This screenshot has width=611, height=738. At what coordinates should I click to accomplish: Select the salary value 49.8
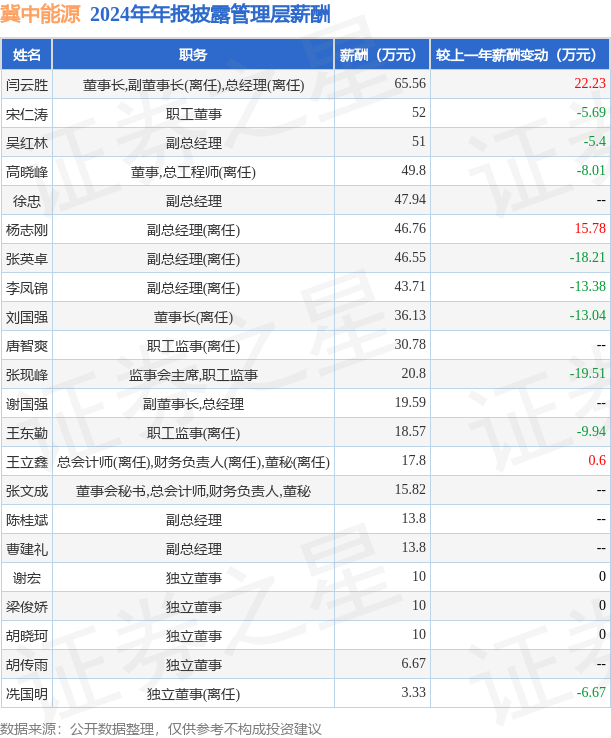tap(413, 170)
